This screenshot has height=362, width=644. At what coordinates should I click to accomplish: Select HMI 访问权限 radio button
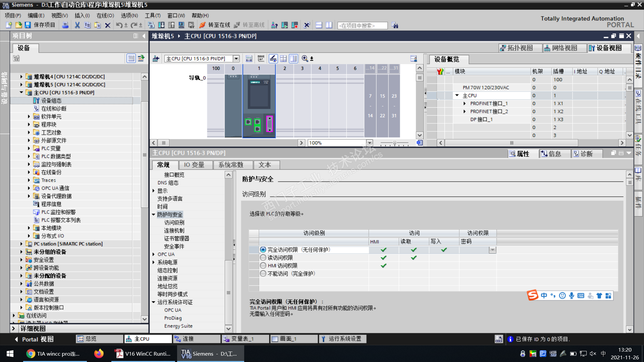tap(263, 266)
